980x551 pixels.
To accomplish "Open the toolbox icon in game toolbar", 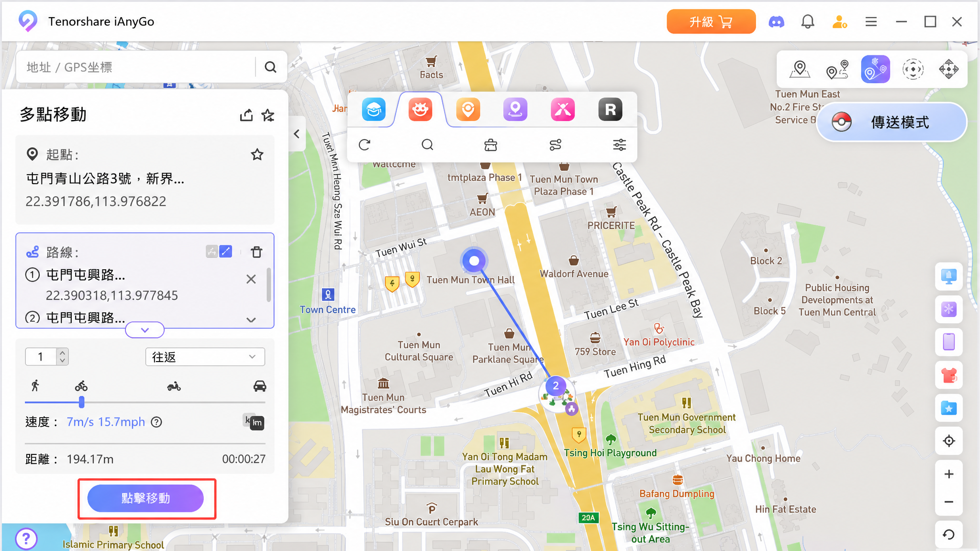I will tap(490, 144).
